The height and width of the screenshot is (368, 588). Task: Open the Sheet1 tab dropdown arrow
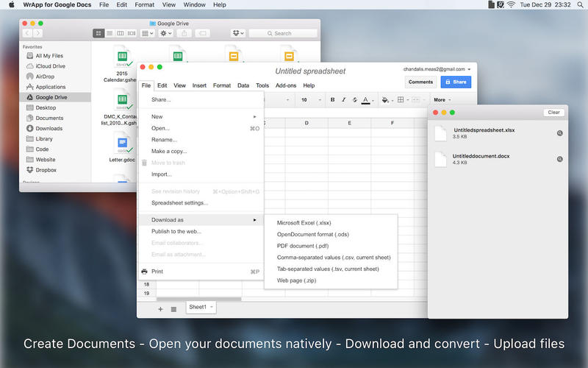212,307
